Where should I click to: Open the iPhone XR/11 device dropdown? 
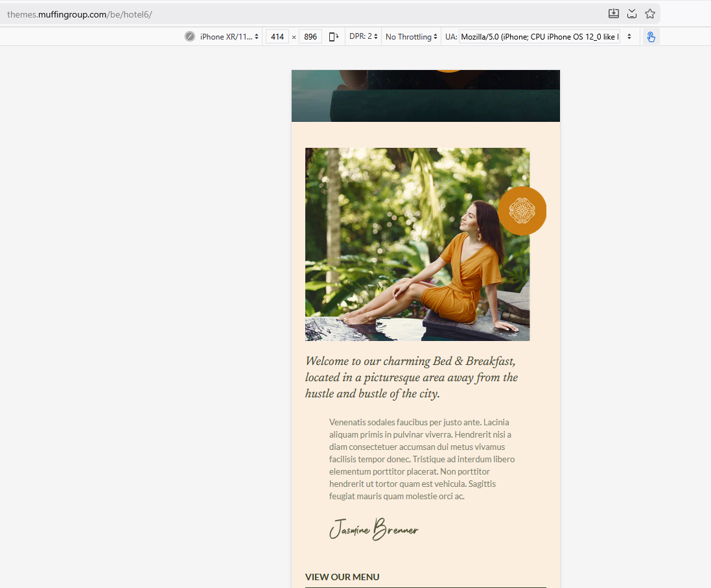pos(229,37)
